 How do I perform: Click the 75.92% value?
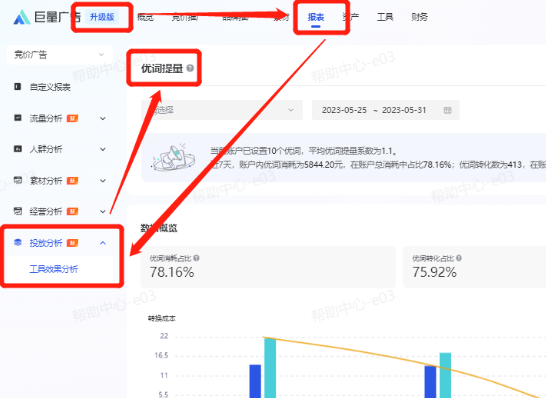tap(435, 272)
